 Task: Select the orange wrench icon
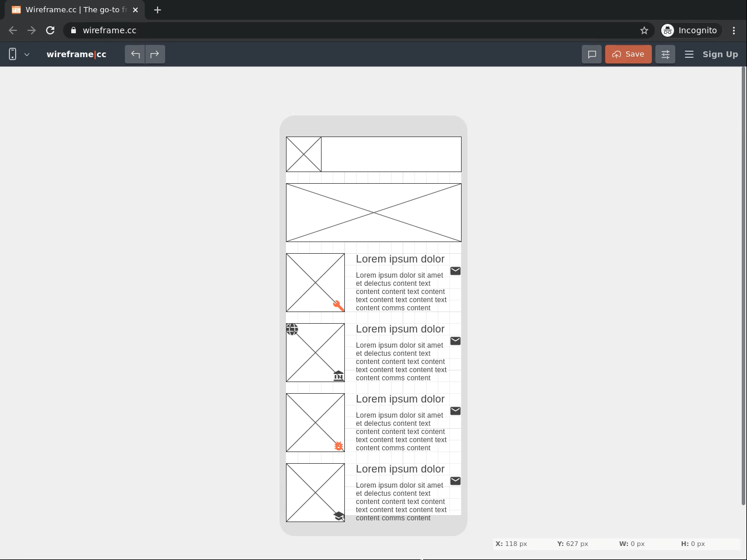[338, 306]
